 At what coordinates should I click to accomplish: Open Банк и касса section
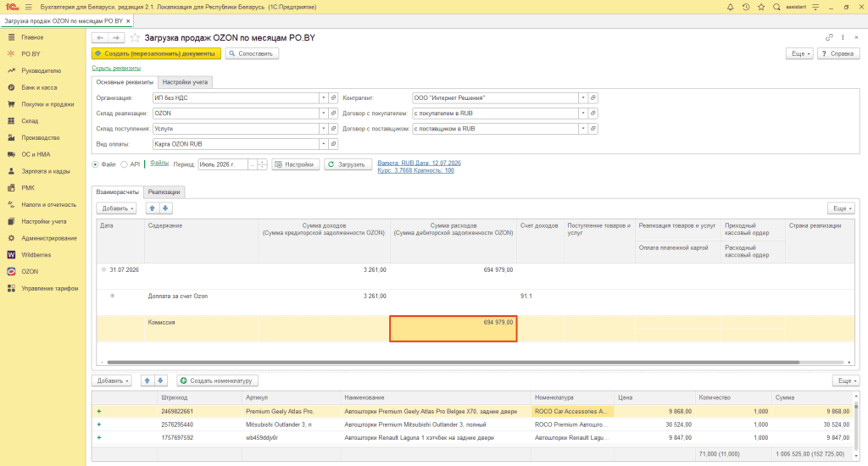click(39, 87)
